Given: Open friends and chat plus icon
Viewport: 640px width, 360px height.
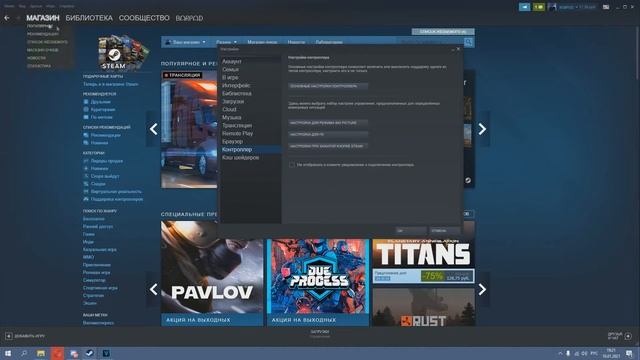Looking at the screenshot, I should [x=628, y=336].
